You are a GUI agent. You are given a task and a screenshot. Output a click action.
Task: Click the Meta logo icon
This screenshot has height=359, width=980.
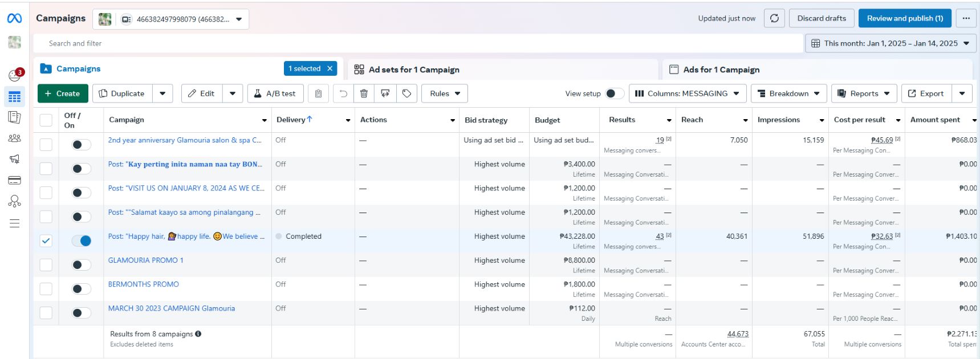[x=14, y=18]
